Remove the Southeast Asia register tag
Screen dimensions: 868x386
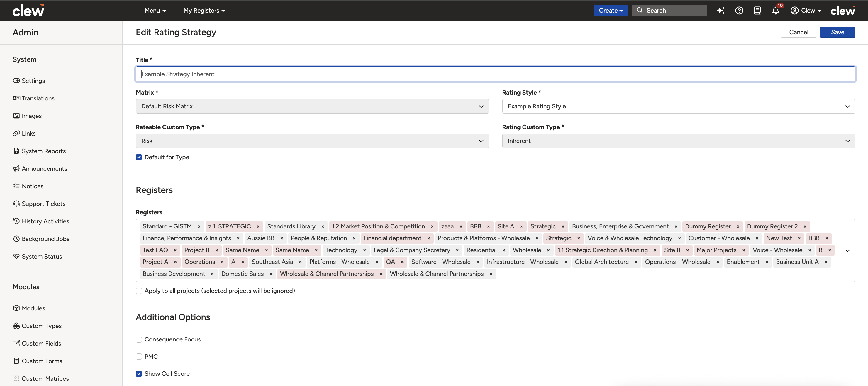point(300,262)
